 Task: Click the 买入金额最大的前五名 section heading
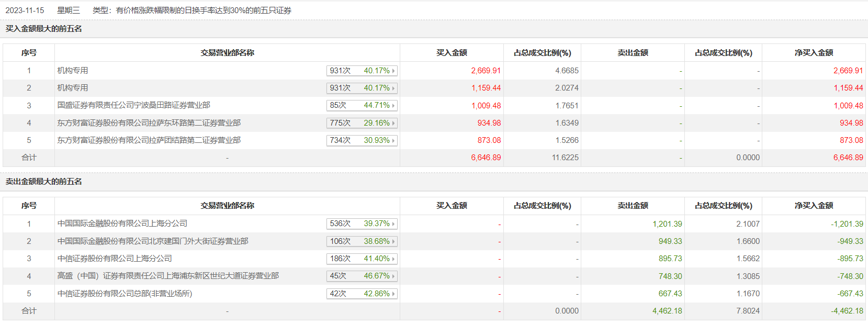(43, 29)
